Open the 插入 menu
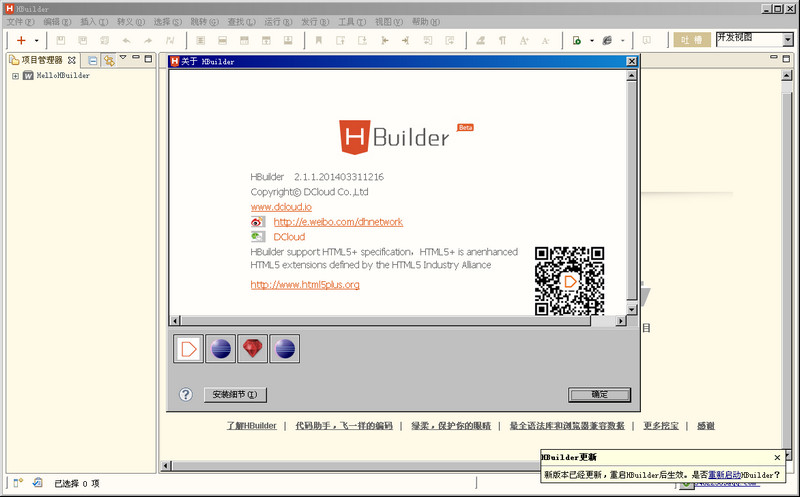Screen dimensions: 800x497 pos(94,21)
